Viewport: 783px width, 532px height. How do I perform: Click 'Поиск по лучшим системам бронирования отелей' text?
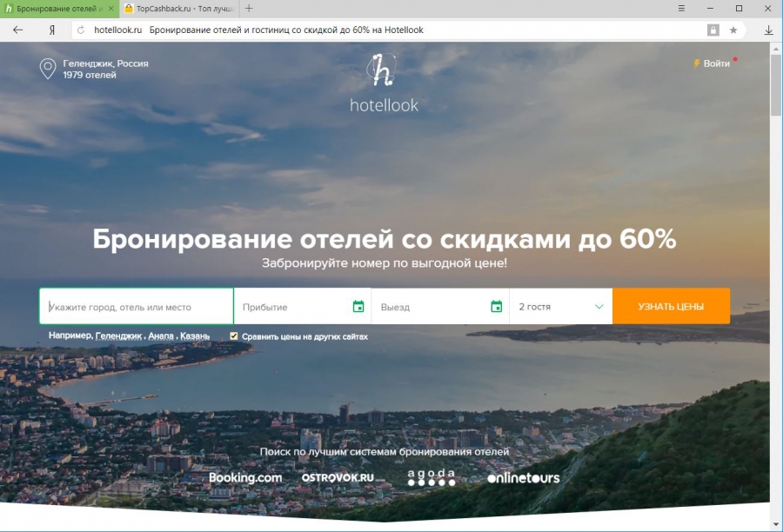384,452
